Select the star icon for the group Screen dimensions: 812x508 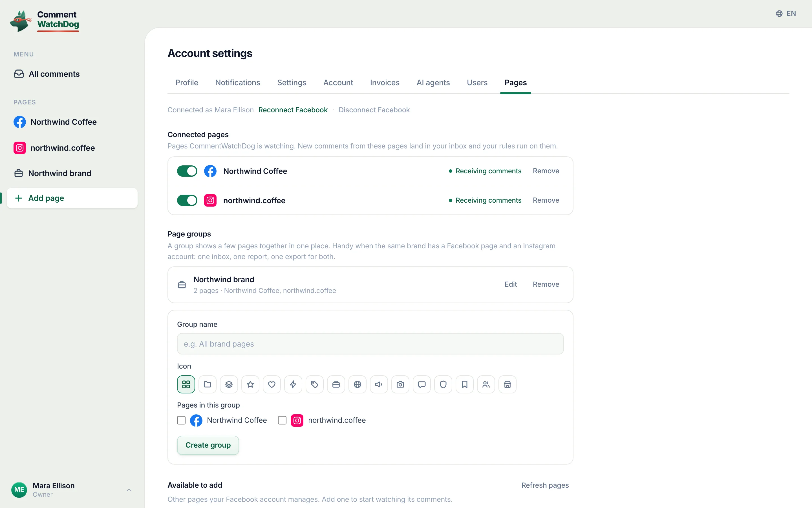point(250,384)
